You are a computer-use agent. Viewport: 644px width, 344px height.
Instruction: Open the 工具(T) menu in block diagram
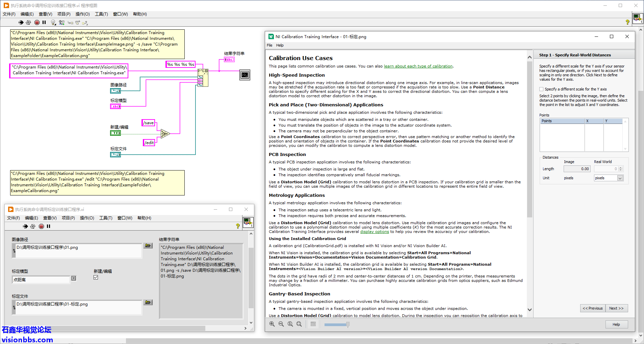pos(101,14)
